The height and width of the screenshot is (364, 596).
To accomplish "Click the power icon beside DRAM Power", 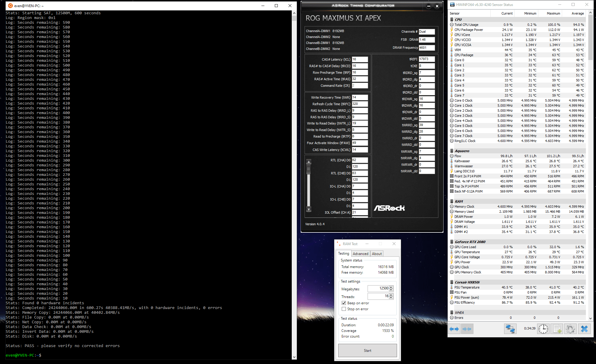I will pos(452,217).
